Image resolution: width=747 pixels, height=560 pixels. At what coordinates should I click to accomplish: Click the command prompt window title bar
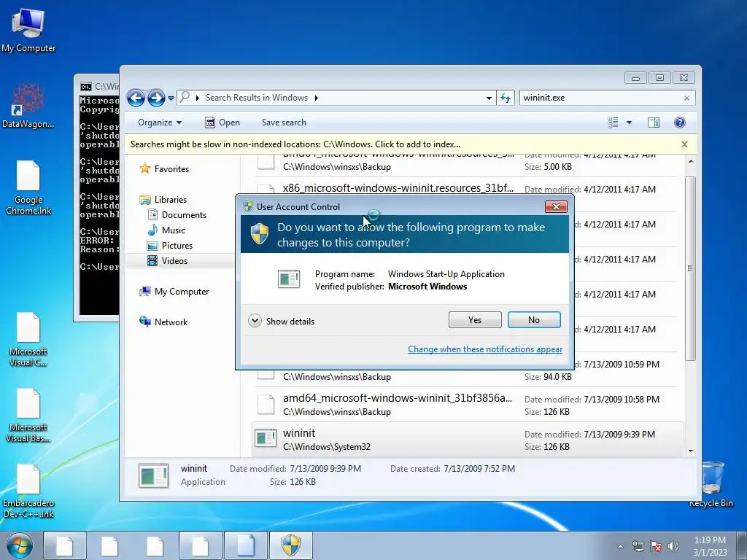pos(98,86)
